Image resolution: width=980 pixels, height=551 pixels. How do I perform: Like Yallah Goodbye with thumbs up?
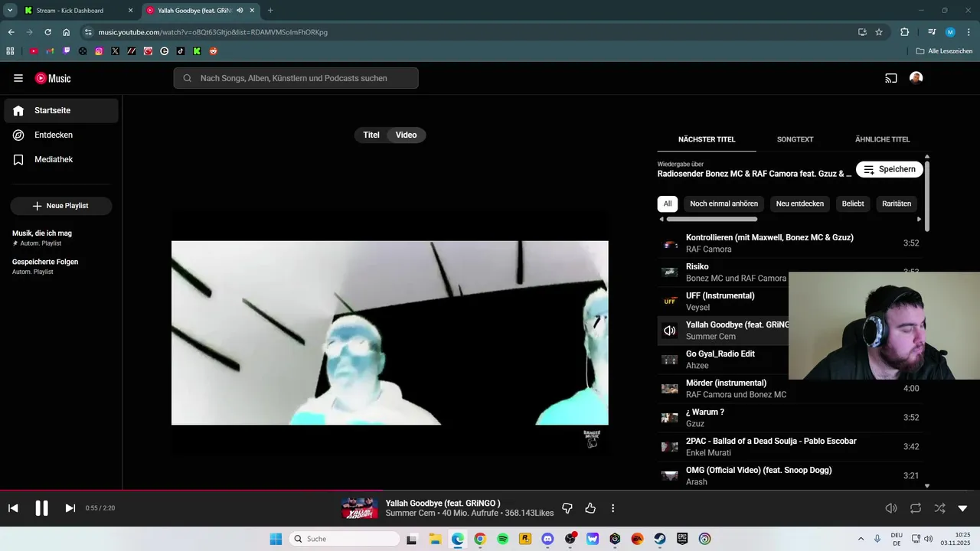pyautogui.click(x=590, y=508)
